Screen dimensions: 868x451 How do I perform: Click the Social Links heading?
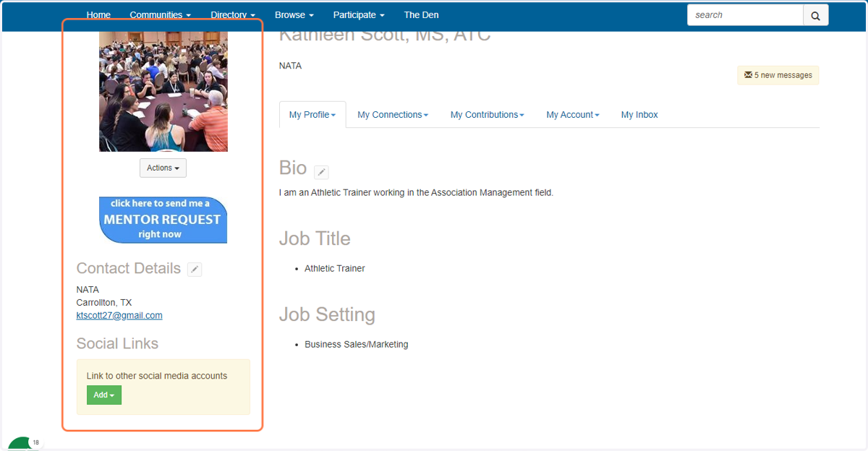[x=117, y=343]
